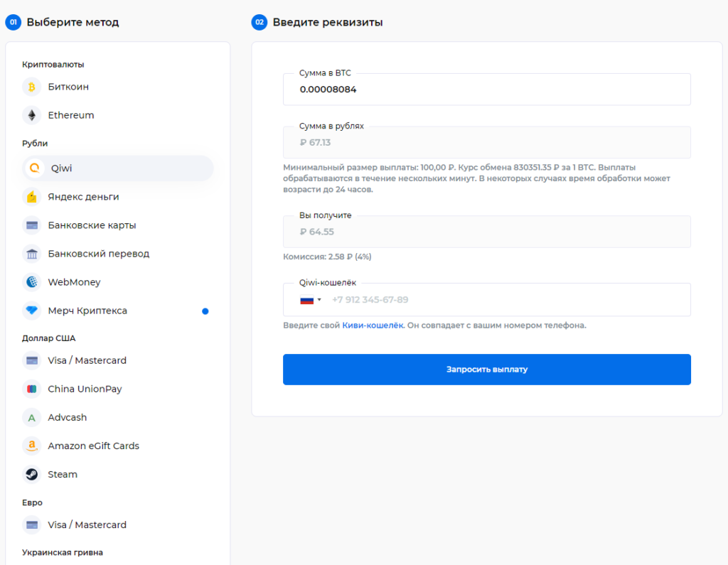Click the Ethereum diamond icon
This screenshot has height=565, width=728.
31,115
